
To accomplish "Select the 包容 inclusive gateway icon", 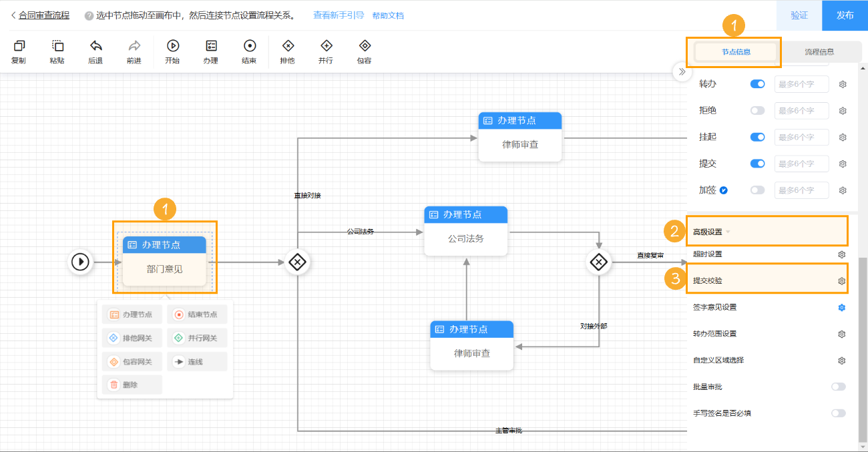I will coord(364,46).
